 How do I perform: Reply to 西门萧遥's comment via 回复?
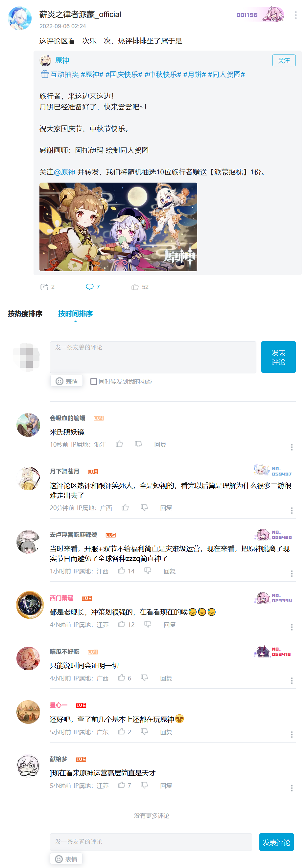(x=170, y=624)
